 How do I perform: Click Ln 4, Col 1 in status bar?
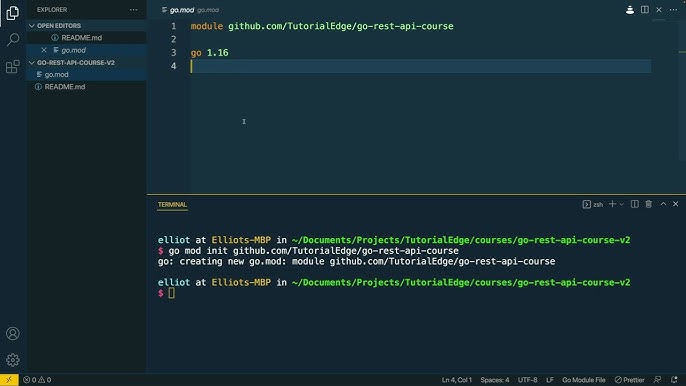(457, 380)
